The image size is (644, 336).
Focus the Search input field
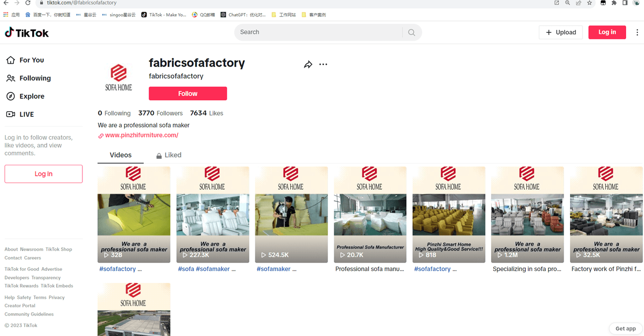(x=319, y=32)
